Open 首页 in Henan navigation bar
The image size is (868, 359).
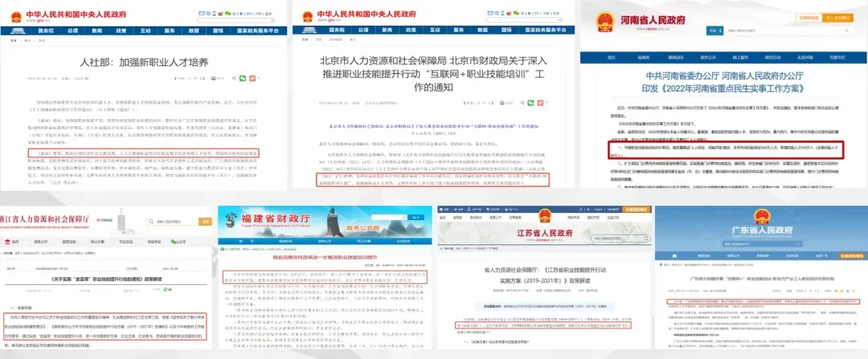click(612, 58)
